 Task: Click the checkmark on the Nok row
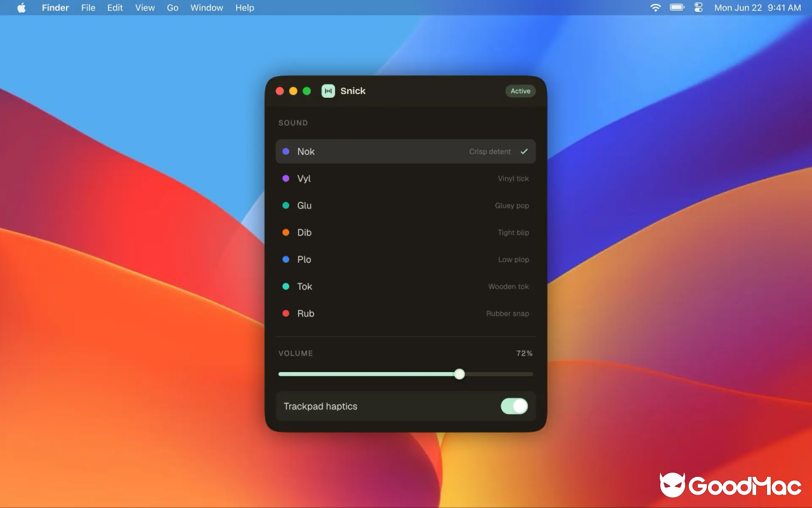(524, 151)
